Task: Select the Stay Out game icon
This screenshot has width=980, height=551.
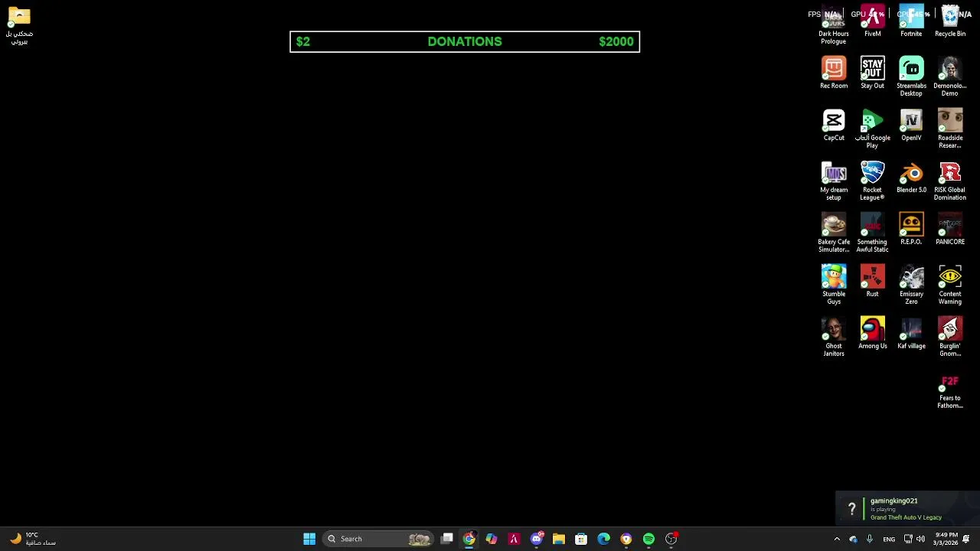Action: pyautogui.click(x=872, y=73)
